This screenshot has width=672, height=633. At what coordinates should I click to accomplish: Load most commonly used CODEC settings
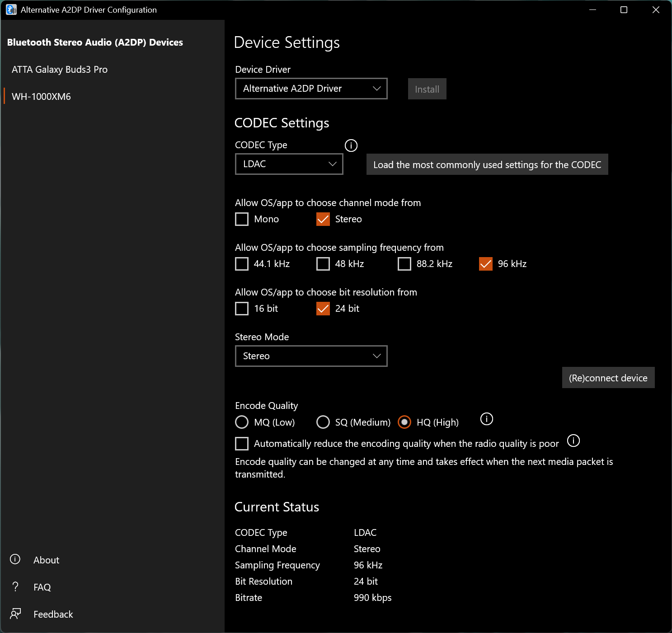487,164
